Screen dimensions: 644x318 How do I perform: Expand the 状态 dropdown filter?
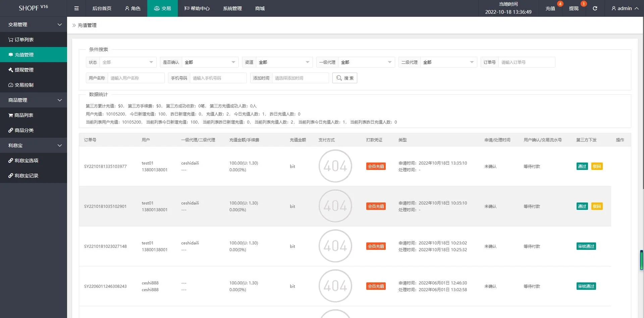[x=127, y=62]
